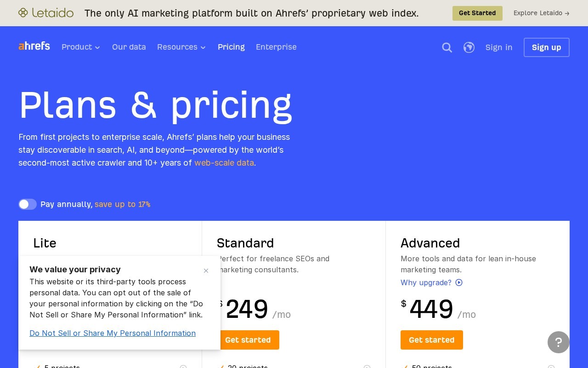The width and height of the screenshot is (588, 368).
Task: Open the Our data menu item
Action: 129,47
